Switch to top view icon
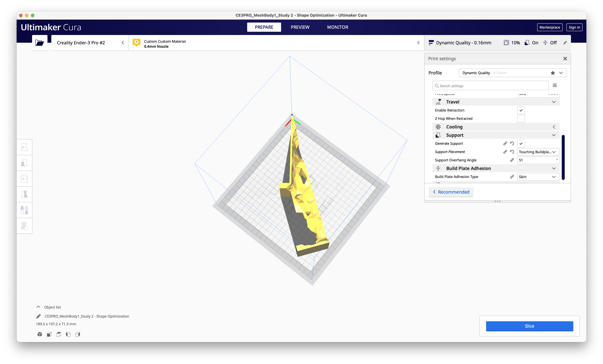603x364 pixels. [59, 334]
